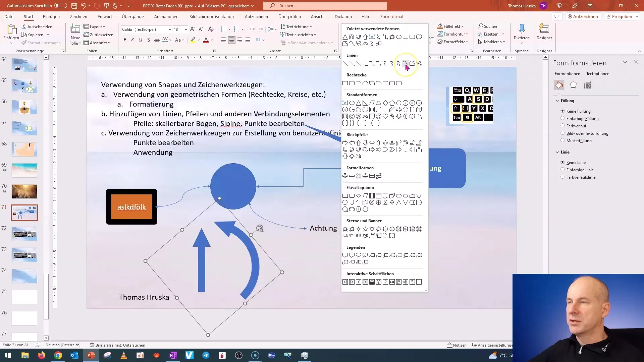Viewport: 644px width, 362px height.
Task: Click the Formoptionen tab in side panel
Action: click(568, 74)
